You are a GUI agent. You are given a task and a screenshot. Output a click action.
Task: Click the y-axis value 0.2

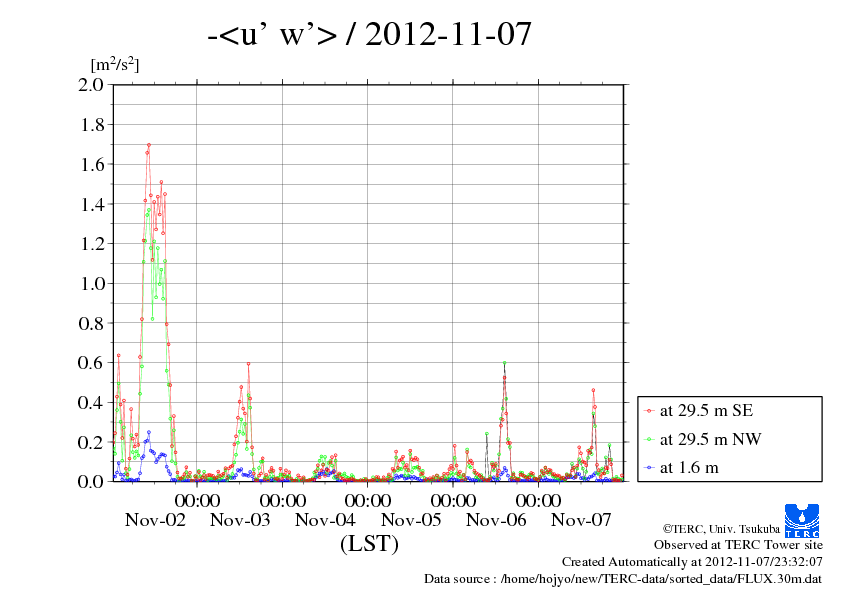[x=91, y=442]
